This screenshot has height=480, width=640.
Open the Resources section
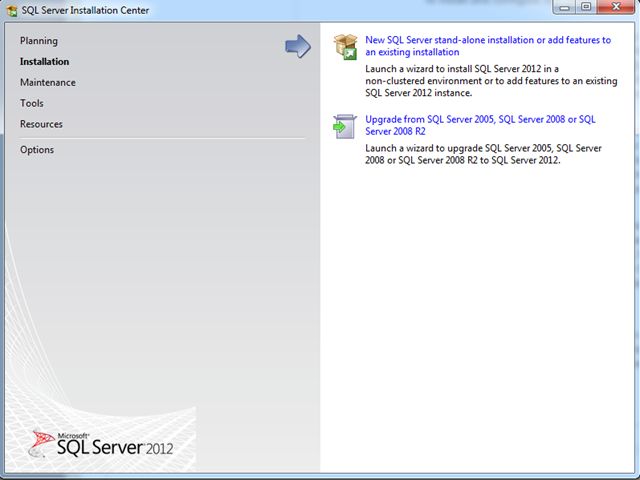click(41, 124)
